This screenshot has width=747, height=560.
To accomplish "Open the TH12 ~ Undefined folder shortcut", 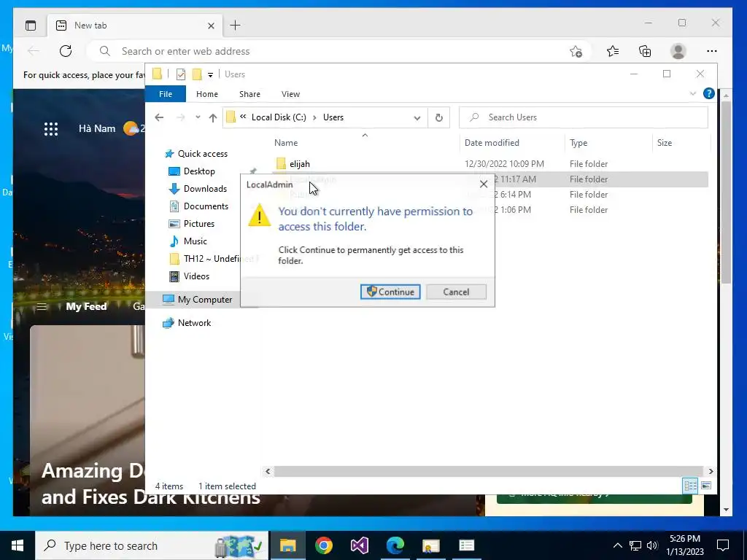I will click(x=213, y=259).
